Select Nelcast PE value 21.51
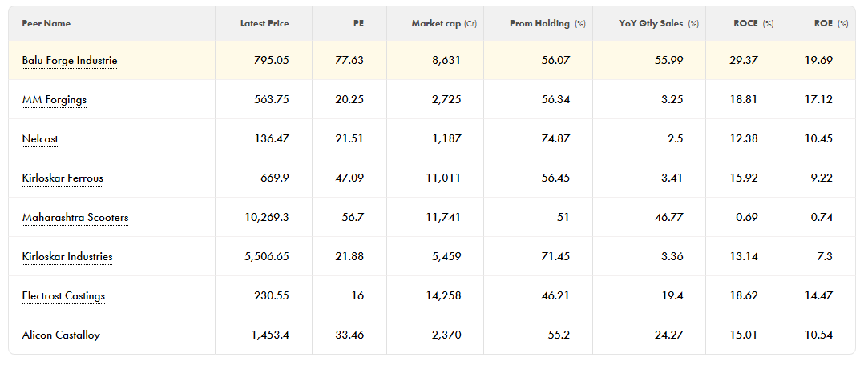 coord(350,138)
